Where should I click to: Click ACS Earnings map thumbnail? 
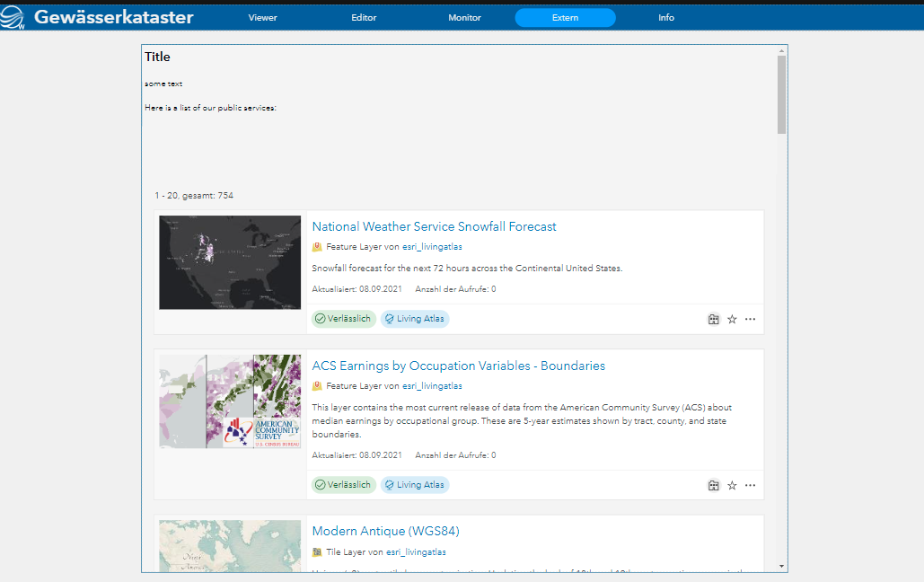230,401
